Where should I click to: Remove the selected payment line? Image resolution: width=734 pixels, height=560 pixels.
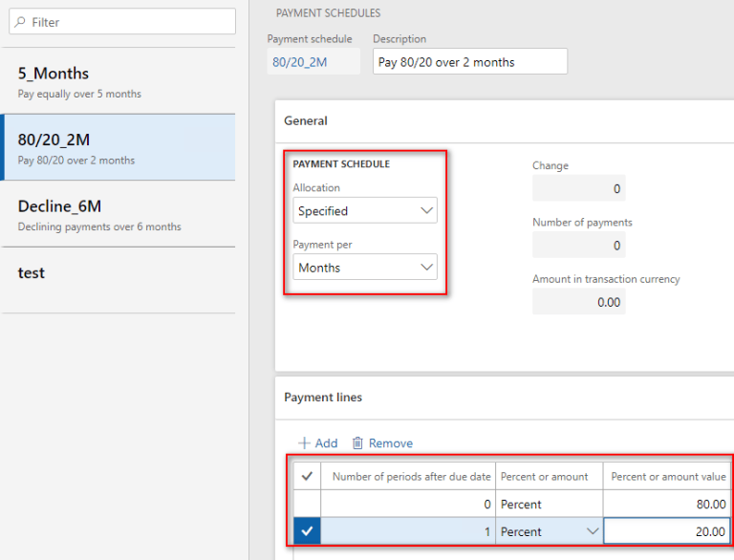pos(382,443)
